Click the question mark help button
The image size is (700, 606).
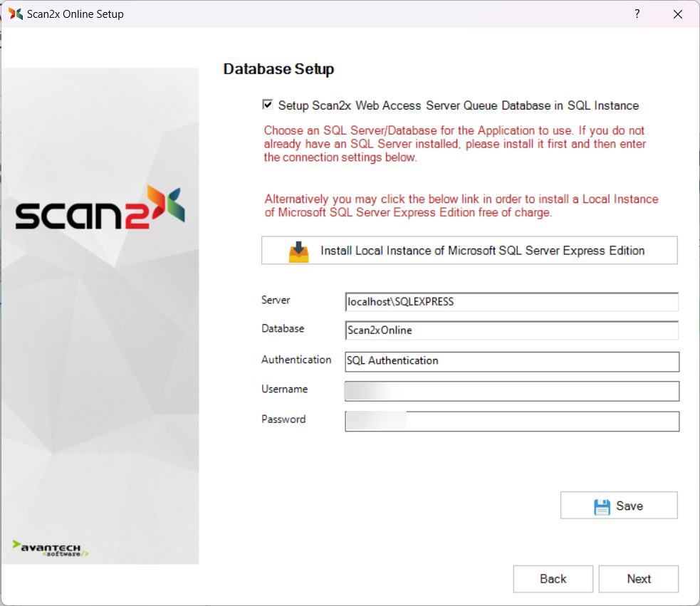pyautogui.click(x=637, y=14)
